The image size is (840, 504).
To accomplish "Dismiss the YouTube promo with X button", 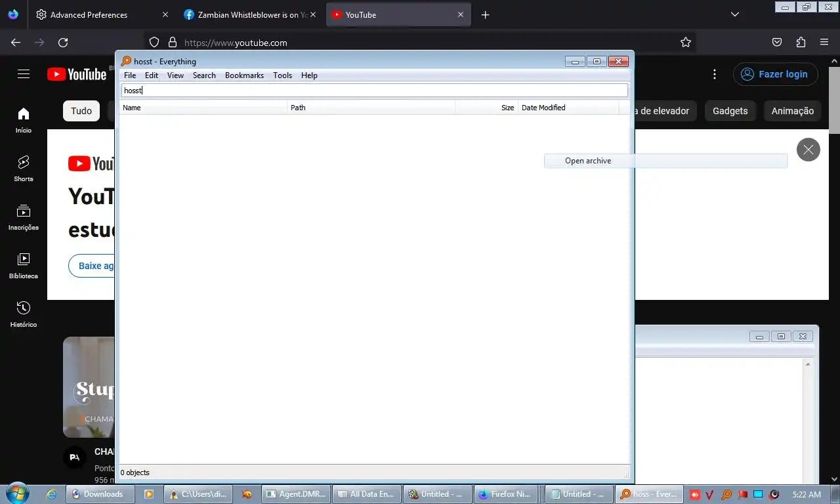I will click(808, 150).
